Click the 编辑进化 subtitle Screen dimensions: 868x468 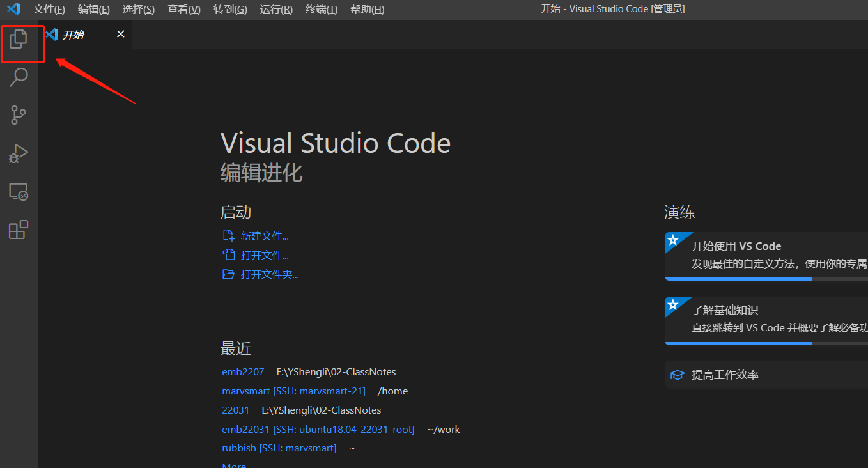click(x=261, y=173)
